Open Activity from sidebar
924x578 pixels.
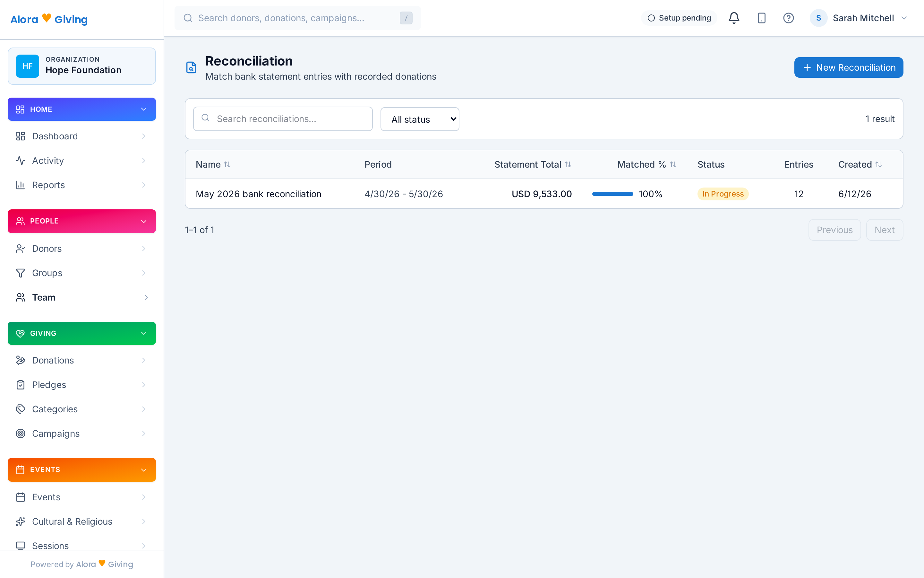82,161
